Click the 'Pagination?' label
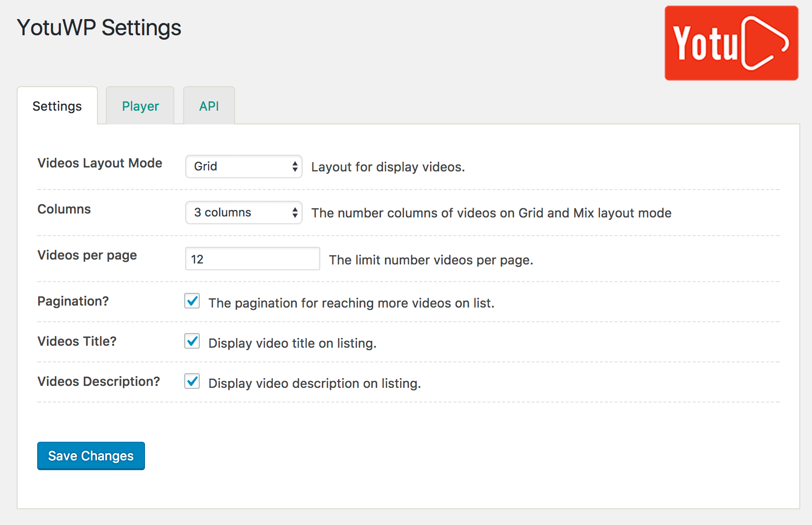The image size is (812, 525). pyautogui.click(x=73, y=301)
